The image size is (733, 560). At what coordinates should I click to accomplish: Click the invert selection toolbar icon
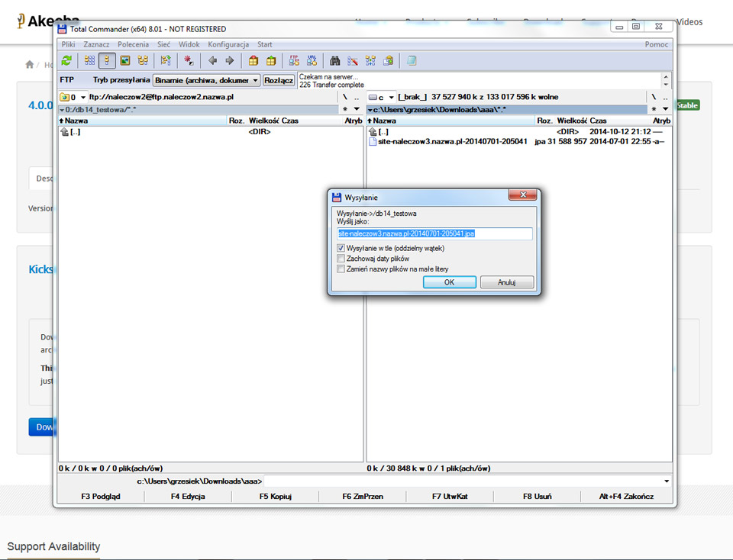(x=166, y=61)
